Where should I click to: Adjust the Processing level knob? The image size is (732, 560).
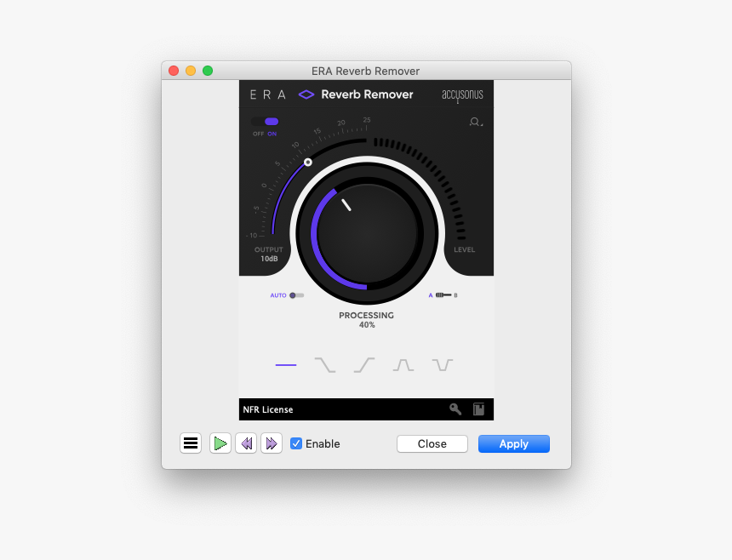tap(366, 232)
